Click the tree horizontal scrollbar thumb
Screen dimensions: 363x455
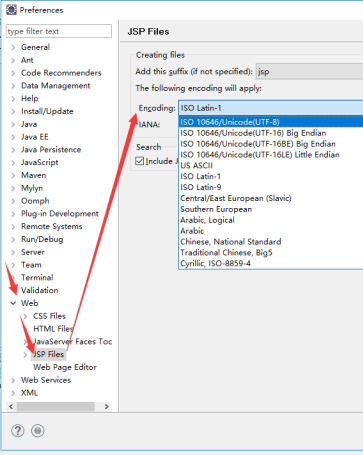(56, 407)
